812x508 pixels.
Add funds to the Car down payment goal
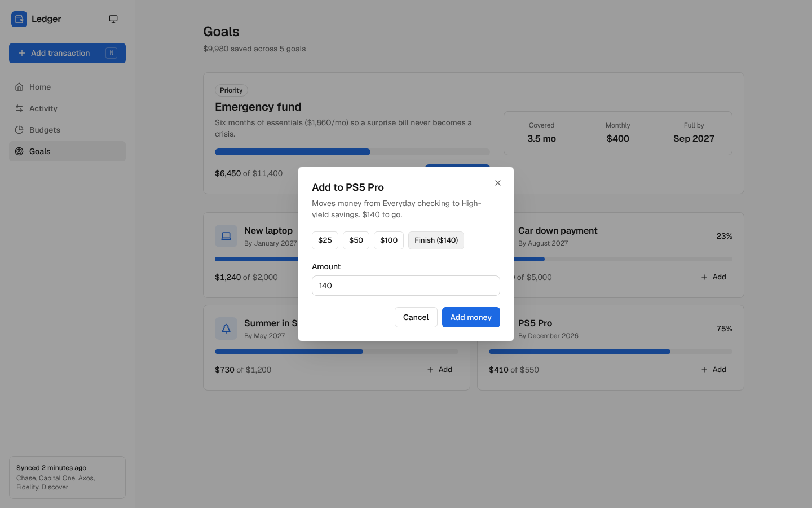(x=713, y=277)
